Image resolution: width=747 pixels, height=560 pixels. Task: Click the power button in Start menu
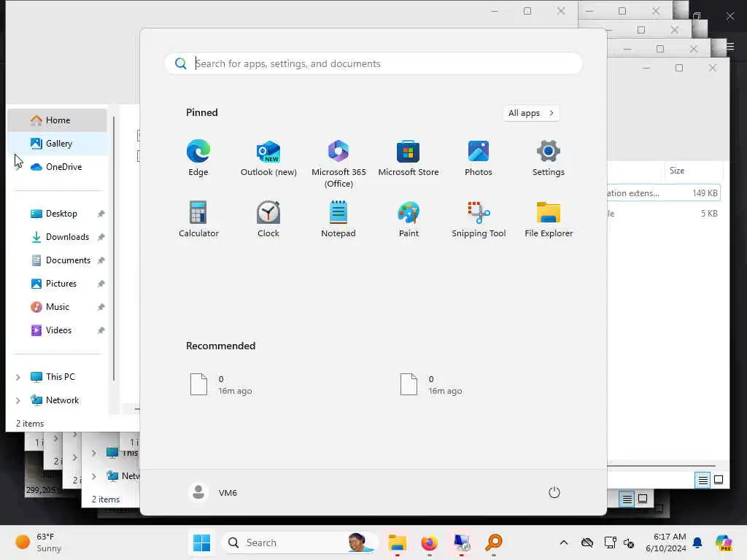tap(554, 492)
